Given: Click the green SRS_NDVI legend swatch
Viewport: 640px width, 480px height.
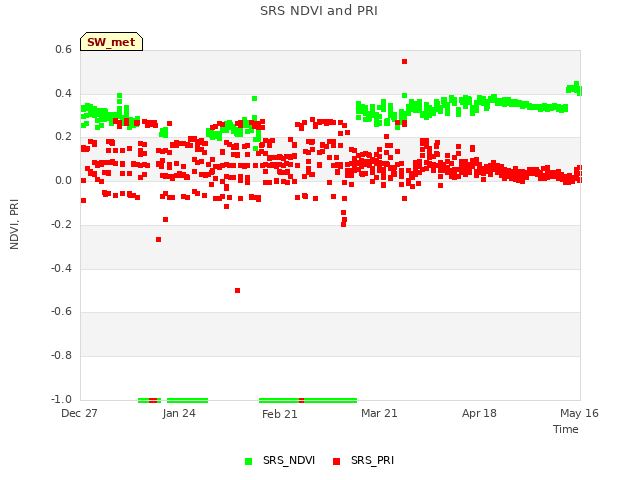Looking at the screenshot, I should pyautogui.click(x=248, y=461).
